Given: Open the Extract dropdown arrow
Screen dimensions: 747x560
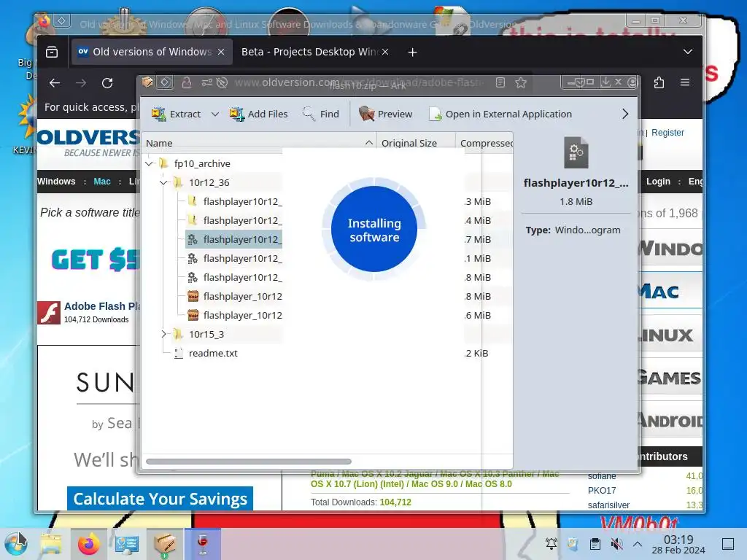Looking at the screenshot, I should (215, 114).
